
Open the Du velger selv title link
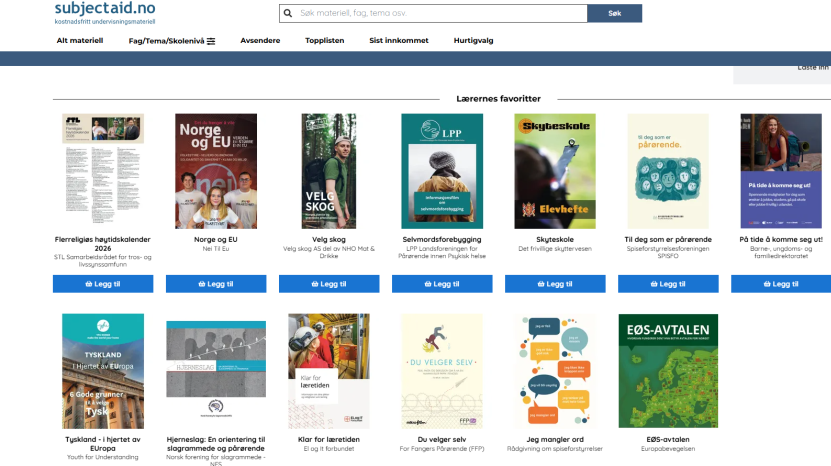point(441,439)
